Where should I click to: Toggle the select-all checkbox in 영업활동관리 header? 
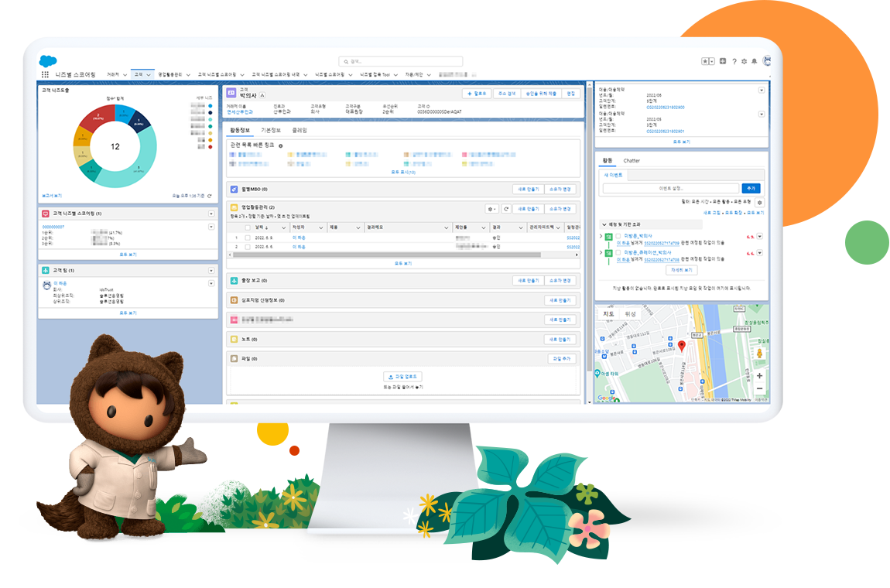pyautogui.click(x=248, y=227)
